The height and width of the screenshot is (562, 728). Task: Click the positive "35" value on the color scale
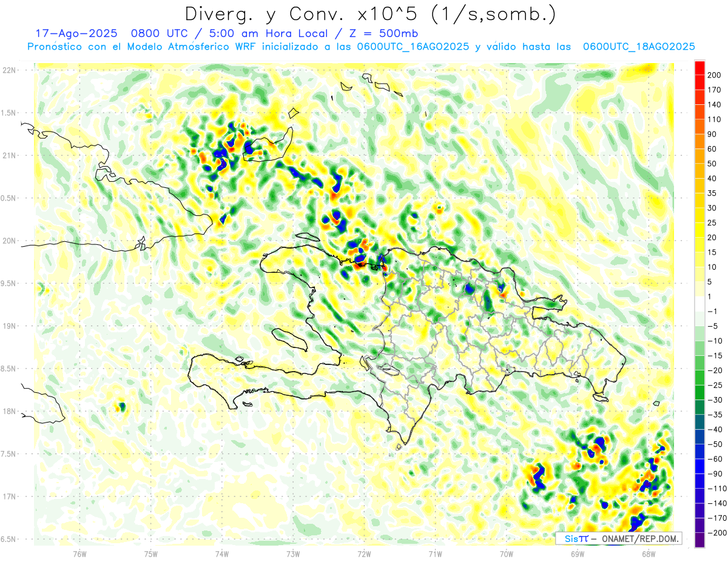[x=712, y=193]
